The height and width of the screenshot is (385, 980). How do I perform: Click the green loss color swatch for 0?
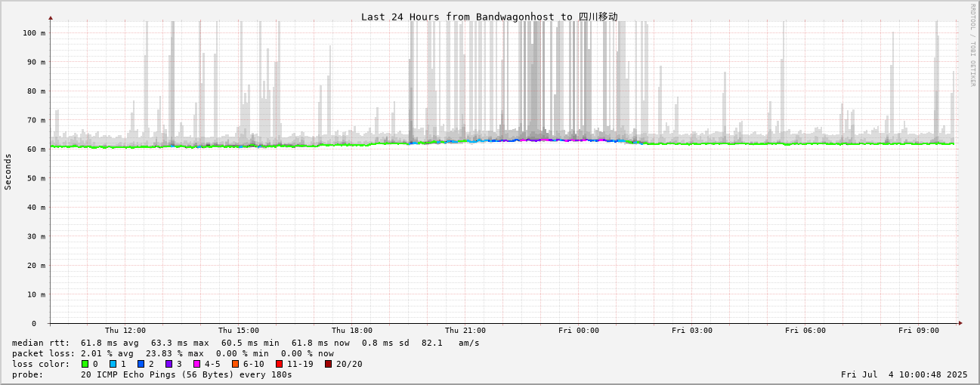pyautogui.click(x=85, y=364)
